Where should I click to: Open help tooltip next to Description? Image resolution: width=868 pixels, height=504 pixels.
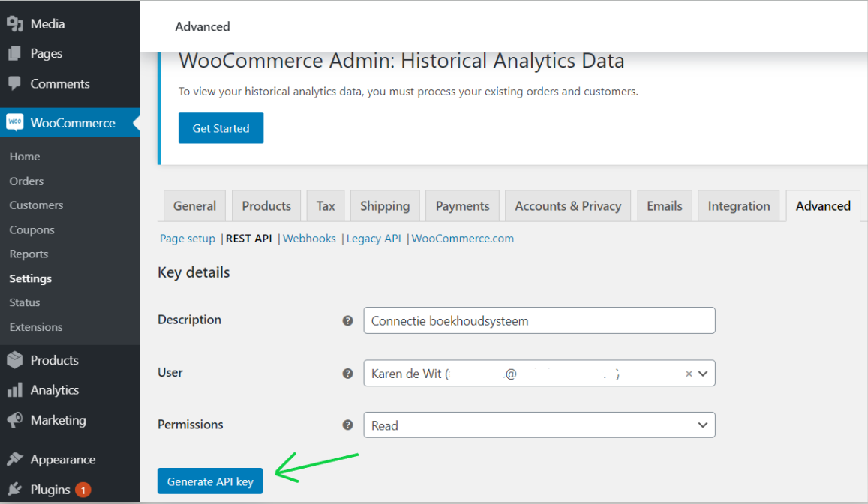[347, 320]
